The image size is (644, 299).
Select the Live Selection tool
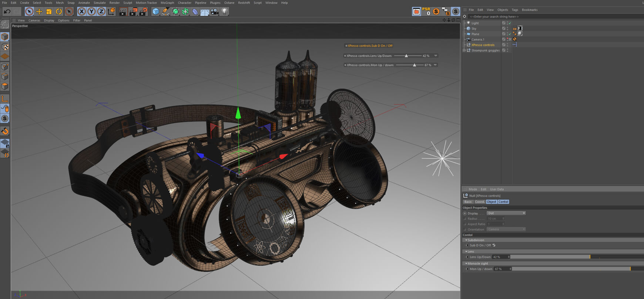[29, 11]
